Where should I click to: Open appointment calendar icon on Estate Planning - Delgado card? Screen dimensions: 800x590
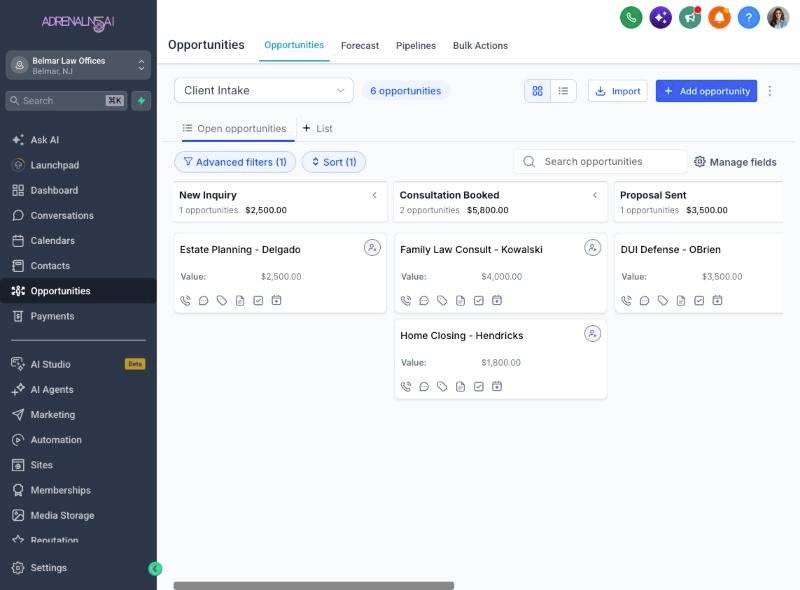(277, 301)
